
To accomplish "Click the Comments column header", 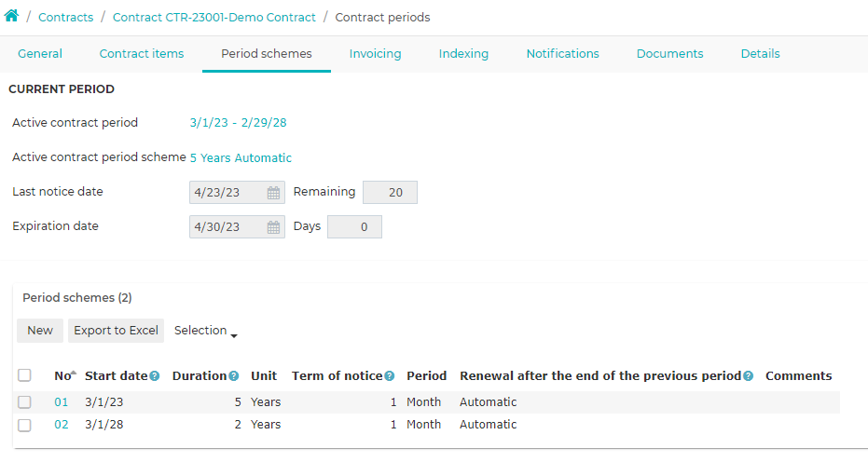I will 799,375.
